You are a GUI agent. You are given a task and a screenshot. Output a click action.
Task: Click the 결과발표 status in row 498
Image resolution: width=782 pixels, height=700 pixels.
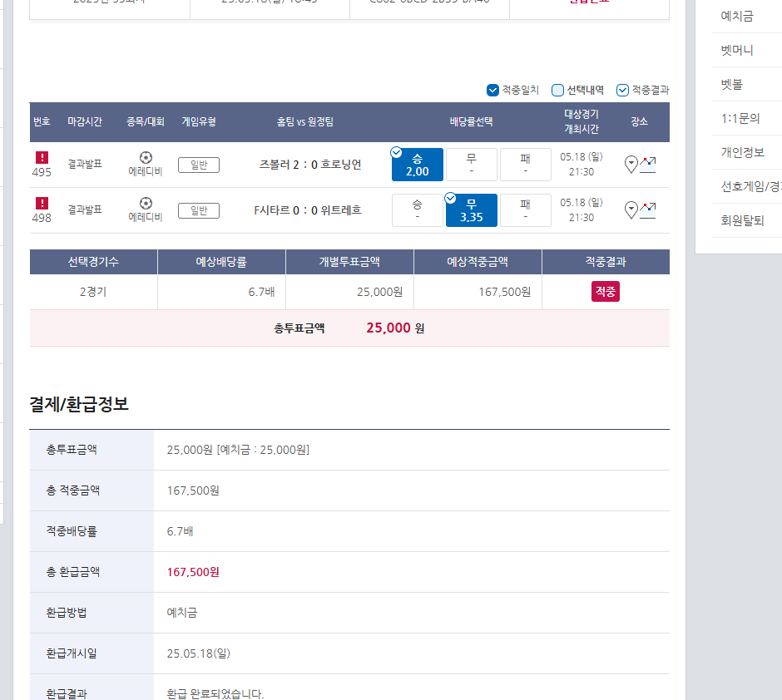point(85,210)
